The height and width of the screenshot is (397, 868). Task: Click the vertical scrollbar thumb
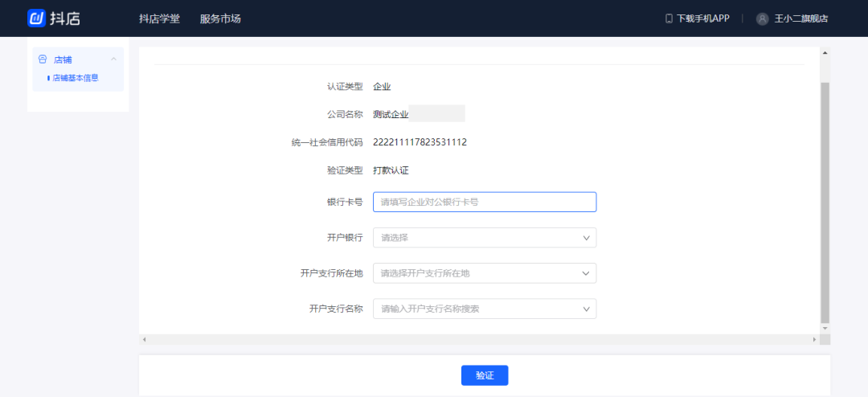click(825, 202)
